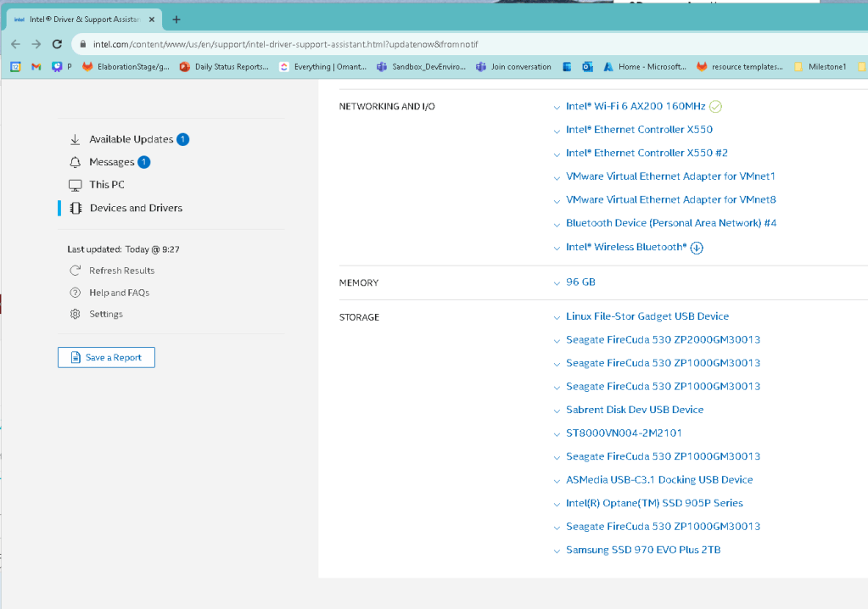Open Sabrent Disk Dev USB Device entry
The image size is (868, 609).
point(635,410)
